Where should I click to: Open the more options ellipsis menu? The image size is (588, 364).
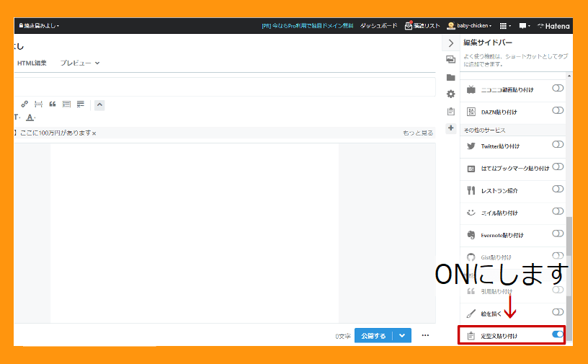point(425,335)
